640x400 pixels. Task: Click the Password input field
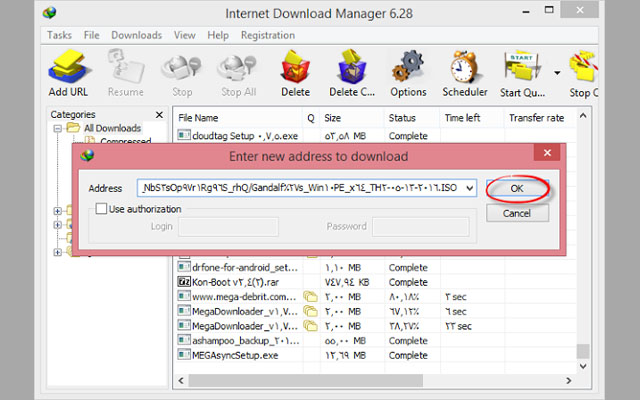420,227
